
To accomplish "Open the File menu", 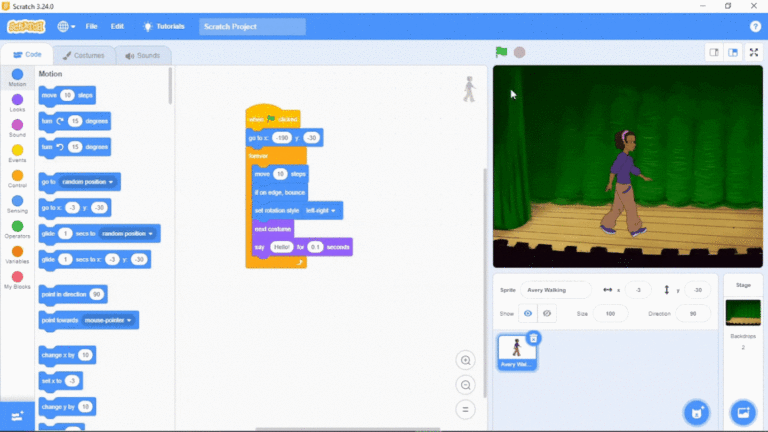I will (x=92, y=26).
